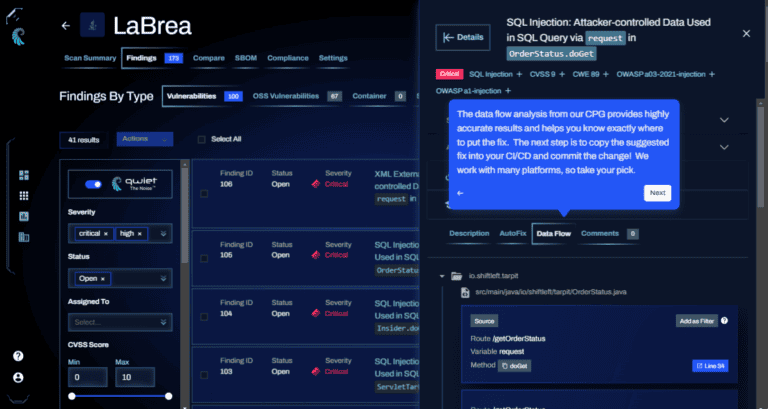
Task: Click the severity icon for finding 103
Action: [316, 372]
